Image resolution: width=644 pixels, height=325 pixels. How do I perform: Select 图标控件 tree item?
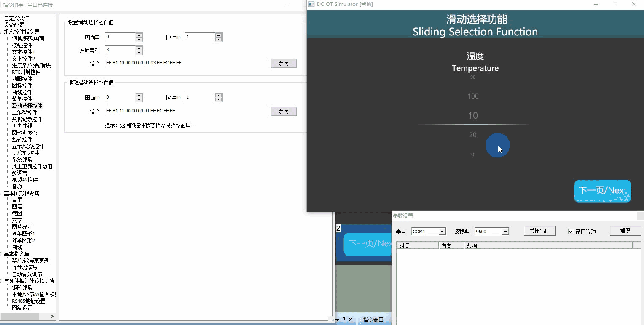point(22,85)
